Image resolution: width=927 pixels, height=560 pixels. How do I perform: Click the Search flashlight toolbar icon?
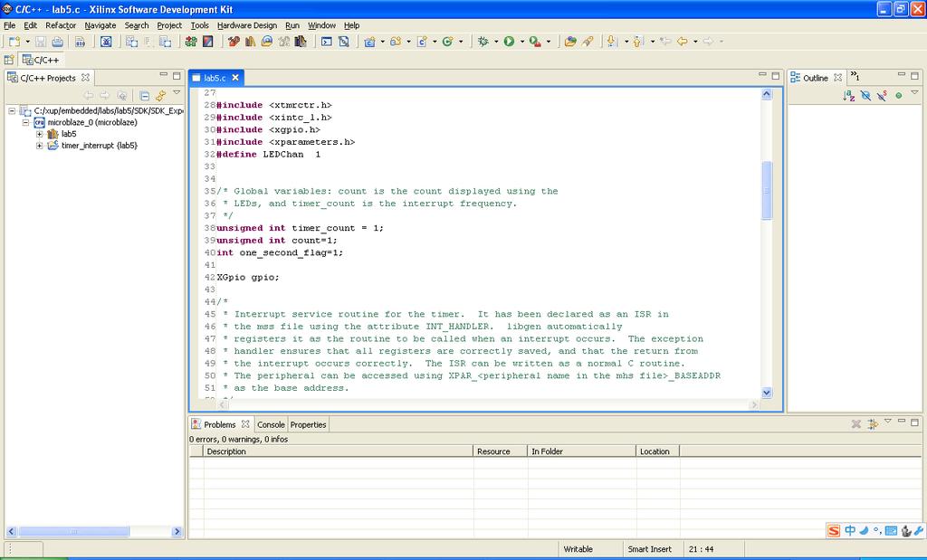point(587,42)
